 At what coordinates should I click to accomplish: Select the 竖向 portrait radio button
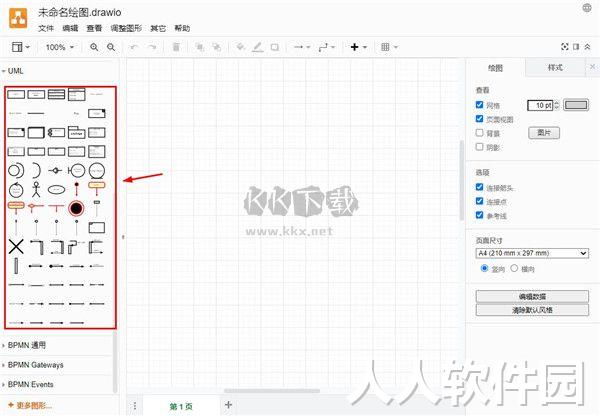(x=484, y=268)
